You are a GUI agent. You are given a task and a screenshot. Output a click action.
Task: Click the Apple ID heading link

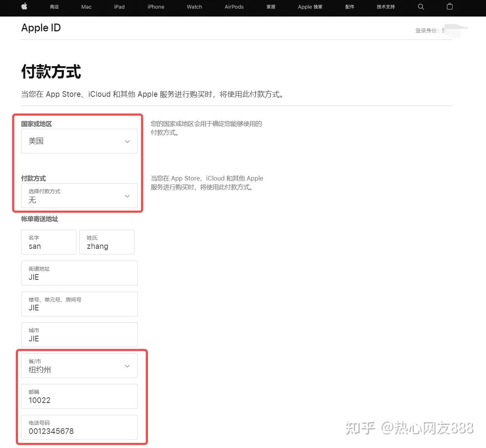41,28
